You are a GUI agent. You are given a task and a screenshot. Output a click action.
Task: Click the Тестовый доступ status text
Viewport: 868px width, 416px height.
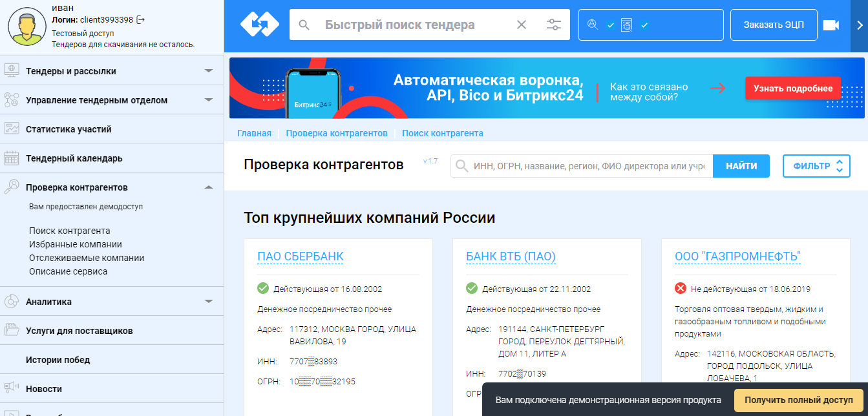pos(83,33)
